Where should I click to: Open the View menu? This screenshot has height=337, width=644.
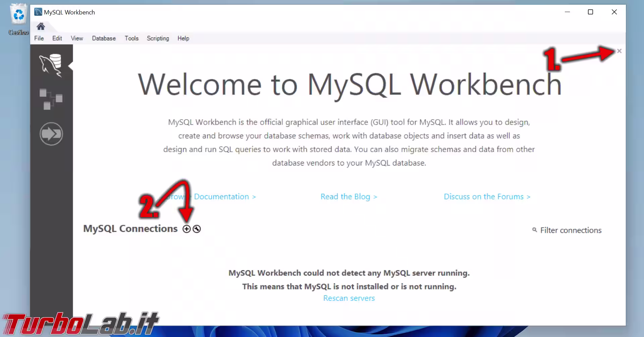[x=77, y=38]
